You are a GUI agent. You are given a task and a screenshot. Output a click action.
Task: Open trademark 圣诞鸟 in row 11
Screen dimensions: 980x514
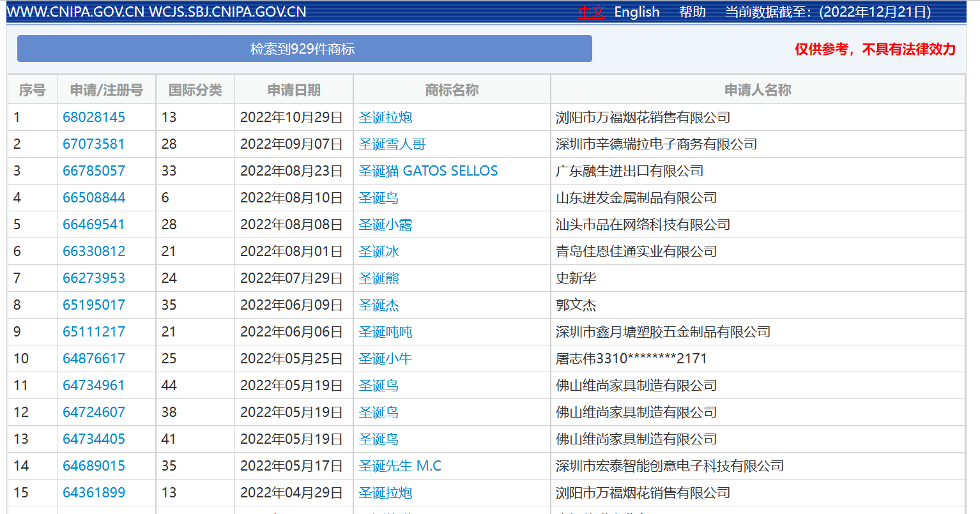click(x=379, y=386)
